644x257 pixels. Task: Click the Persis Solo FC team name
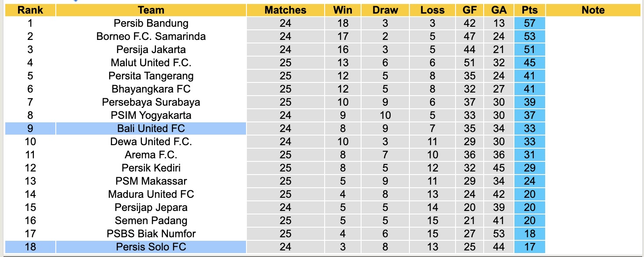[151, 247]
